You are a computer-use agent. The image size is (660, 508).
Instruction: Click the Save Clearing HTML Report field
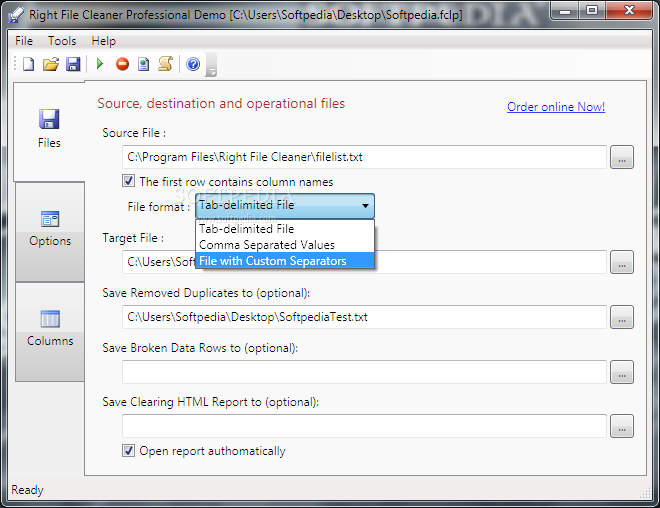click(364, 426)
